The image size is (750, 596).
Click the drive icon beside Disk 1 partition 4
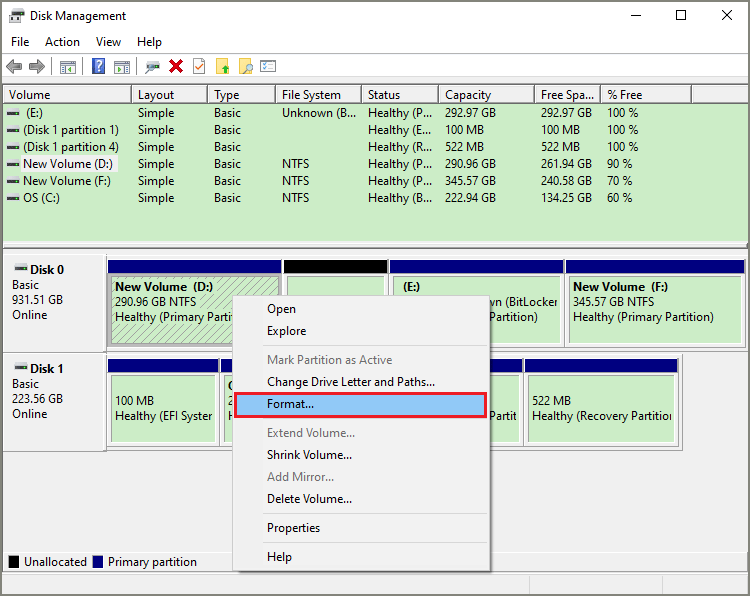click(13, 147)
